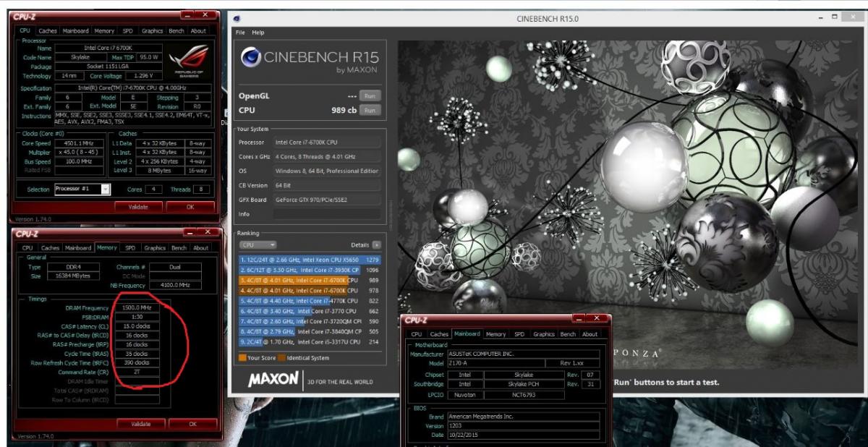Click the Command Rate 2T value

(137, 371)
